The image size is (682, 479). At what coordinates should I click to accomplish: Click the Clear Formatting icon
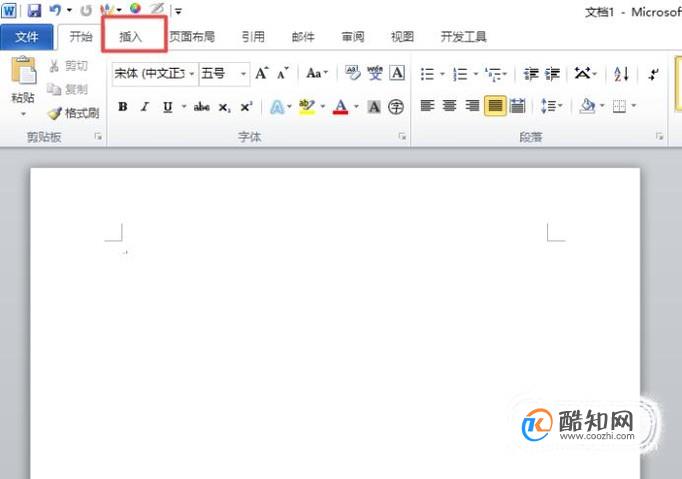[353, 73]
